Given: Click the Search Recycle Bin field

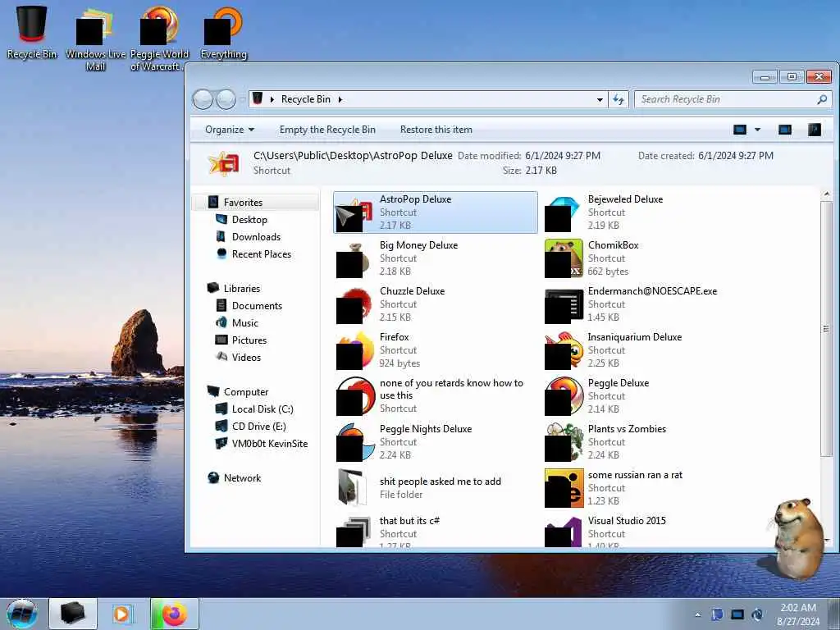Looking at the screenshot, I should click(x=733, y=99).
